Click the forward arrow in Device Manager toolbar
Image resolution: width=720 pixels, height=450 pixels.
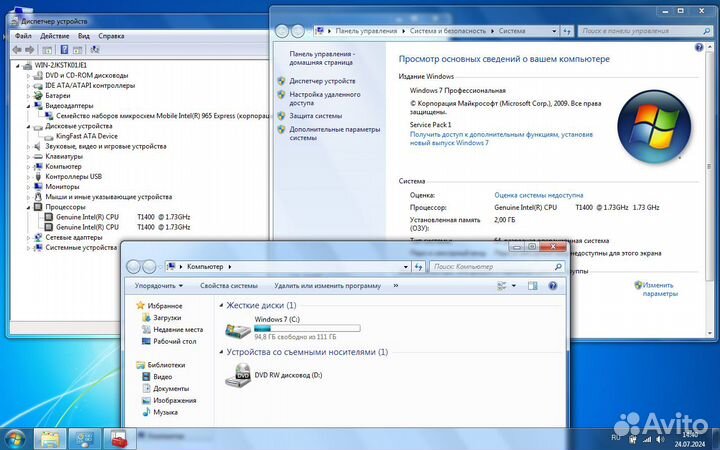pyautogui.click(x=30, y=50)
